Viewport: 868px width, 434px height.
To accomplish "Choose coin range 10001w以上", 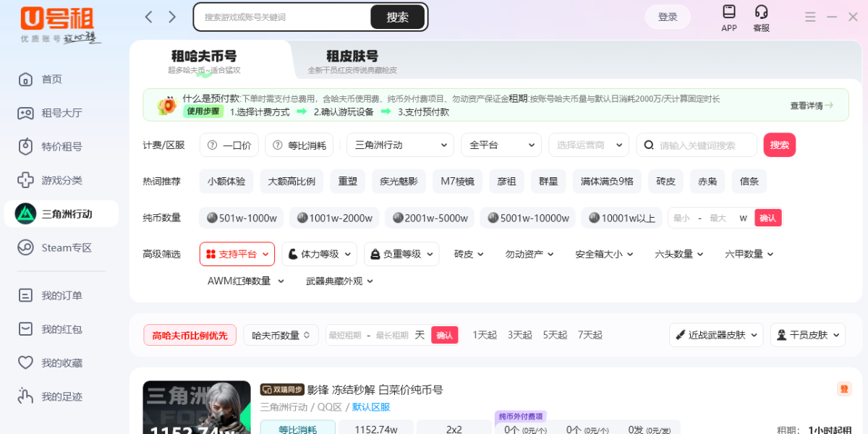I will click(621, 218).
